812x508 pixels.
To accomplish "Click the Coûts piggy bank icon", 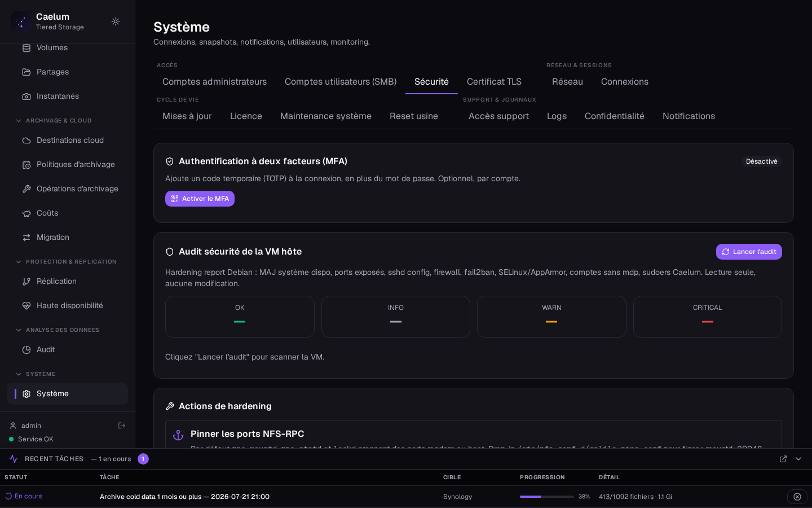I will click(x=27, y=213).
